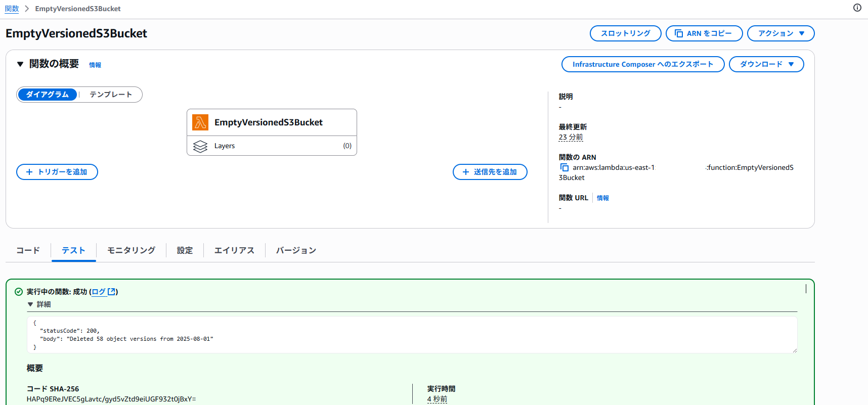The height and width of the screenshot is (405, 868).
Task: Switch to テンプレート view
Action: tap(111, 95)
